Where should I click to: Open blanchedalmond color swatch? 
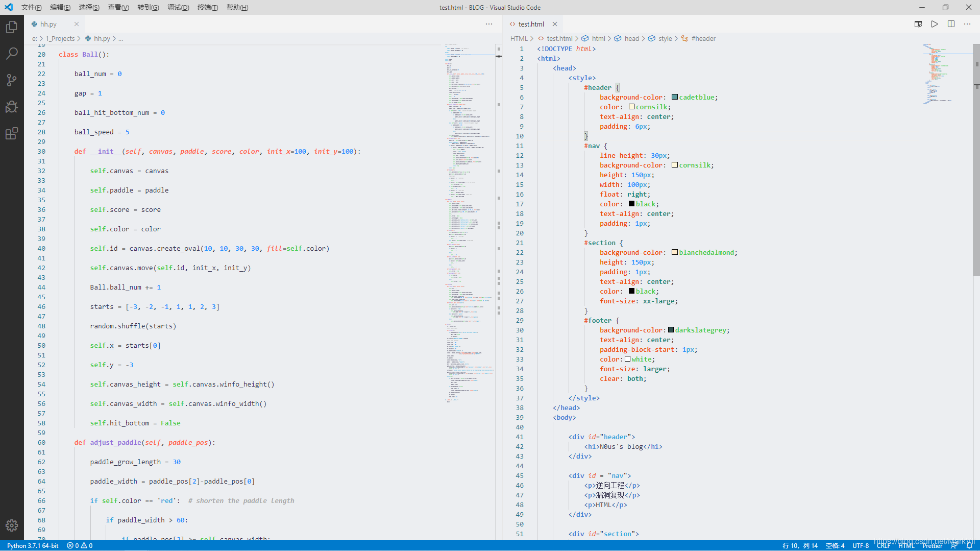click(675, 252)
